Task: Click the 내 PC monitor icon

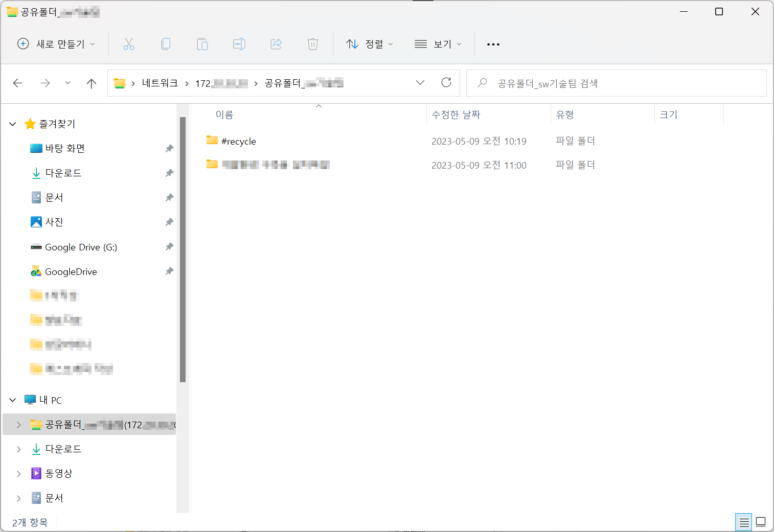Action: point(30,400)
